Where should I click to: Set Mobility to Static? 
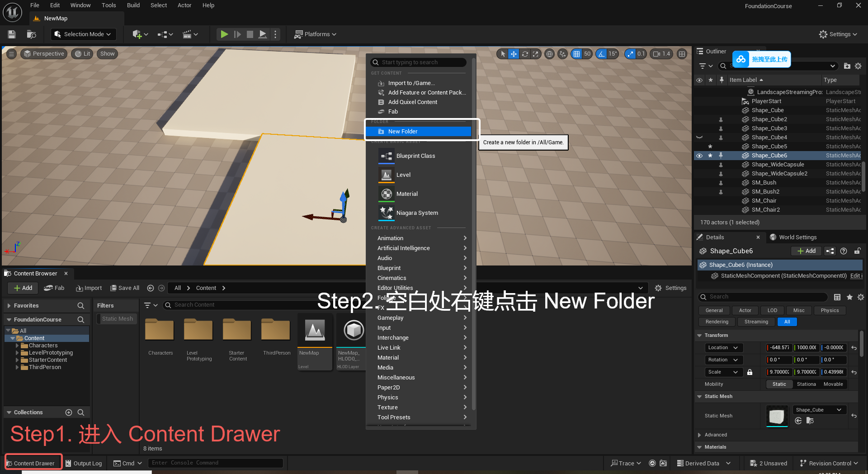pyautogui.click(x=779, y=384)
